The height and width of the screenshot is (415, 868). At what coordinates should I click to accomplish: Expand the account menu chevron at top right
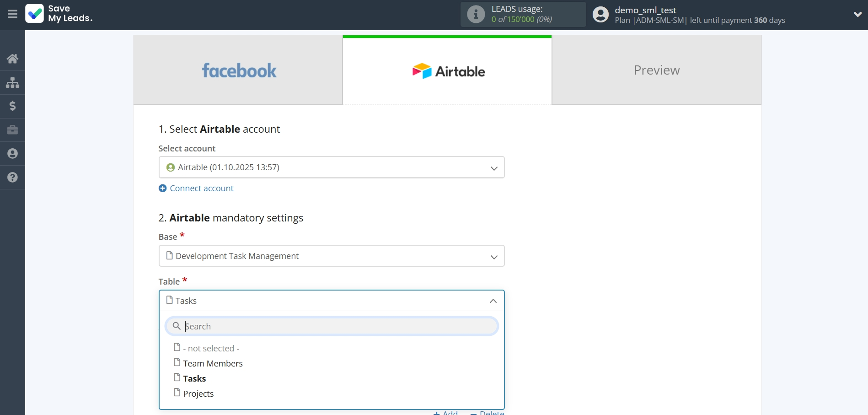coord(857,14)
